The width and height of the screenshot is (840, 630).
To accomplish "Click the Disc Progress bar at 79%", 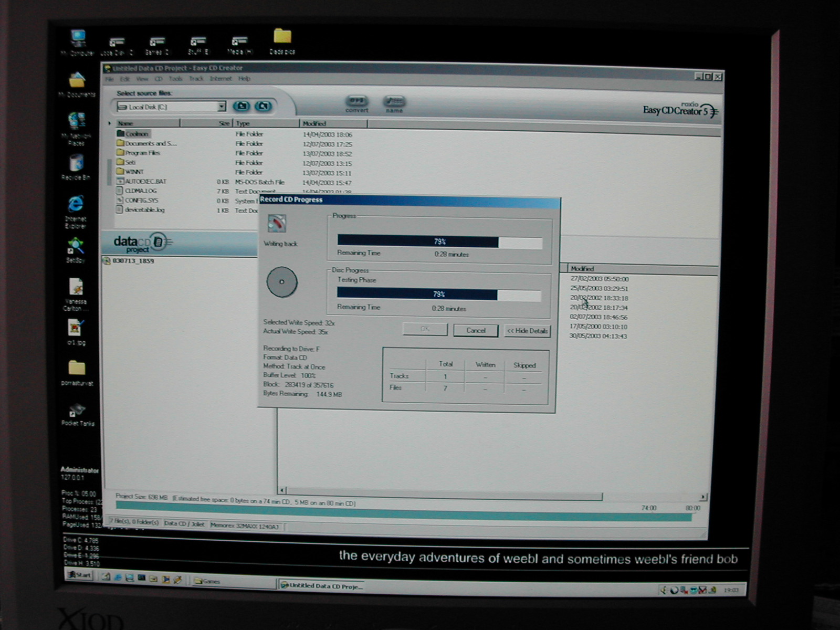I will (x=439, y=295).
